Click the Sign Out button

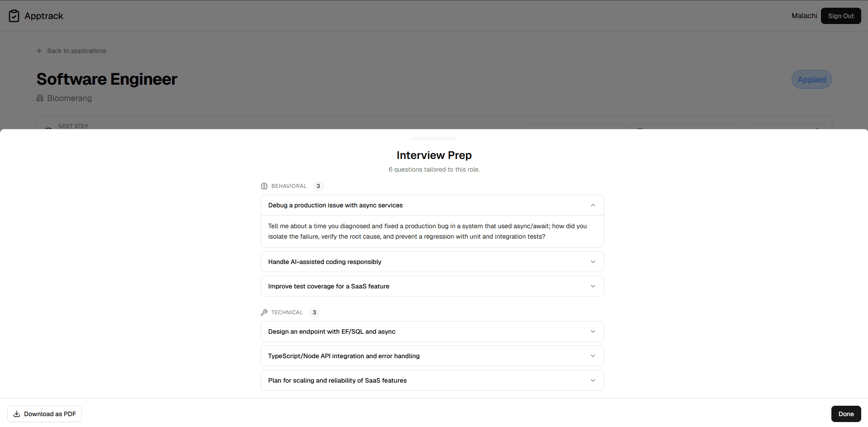pyautogui.click(x=841, y=16)
